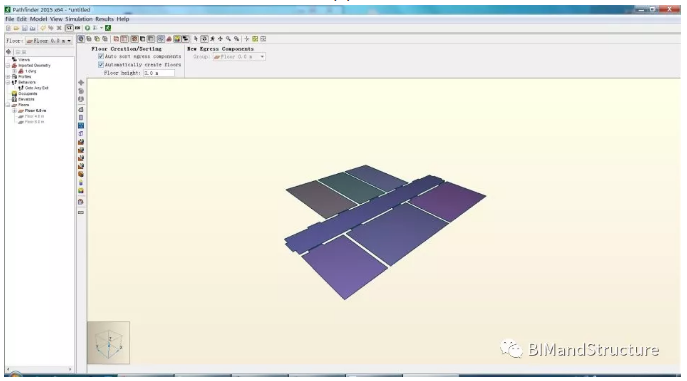Activate the orbit navigation tool
Viewport: 687px width, 381px height.
[204, 39]
